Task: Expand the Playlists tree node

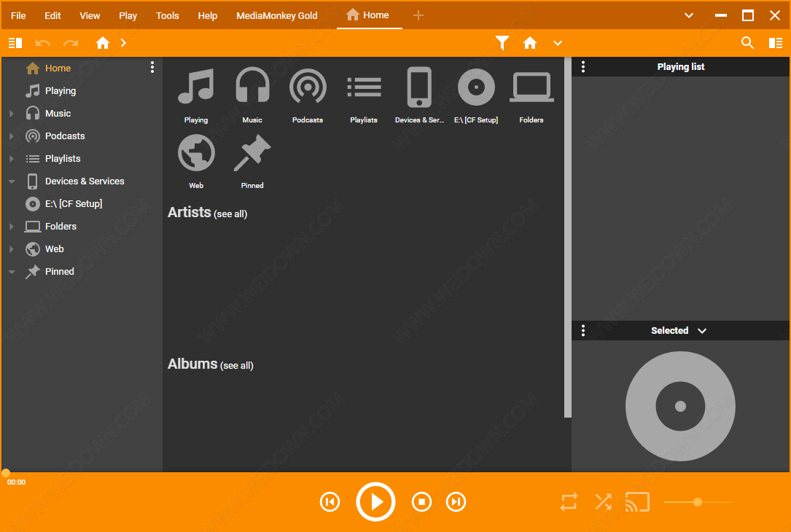Action: [12, 159]
